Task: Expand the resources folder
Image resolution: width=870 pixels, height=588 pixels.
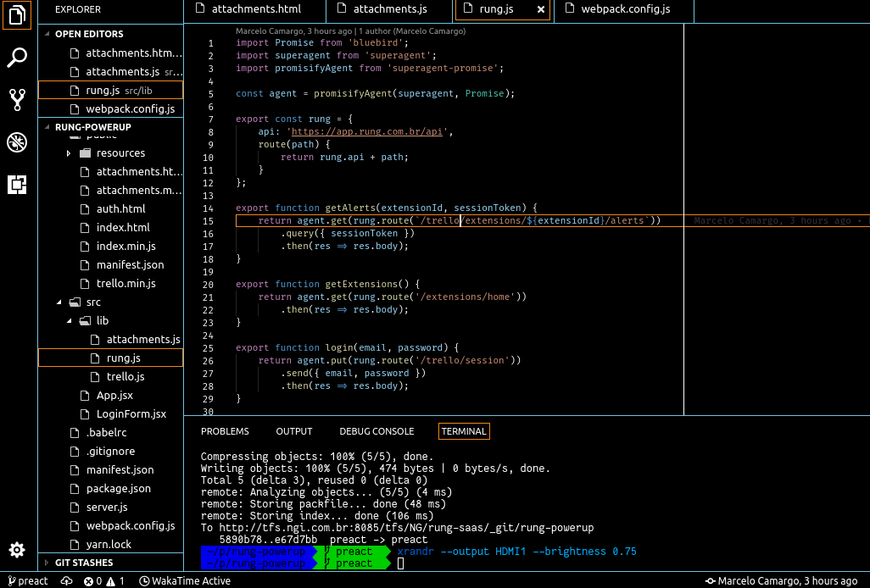Action: [x=69, y=153]
